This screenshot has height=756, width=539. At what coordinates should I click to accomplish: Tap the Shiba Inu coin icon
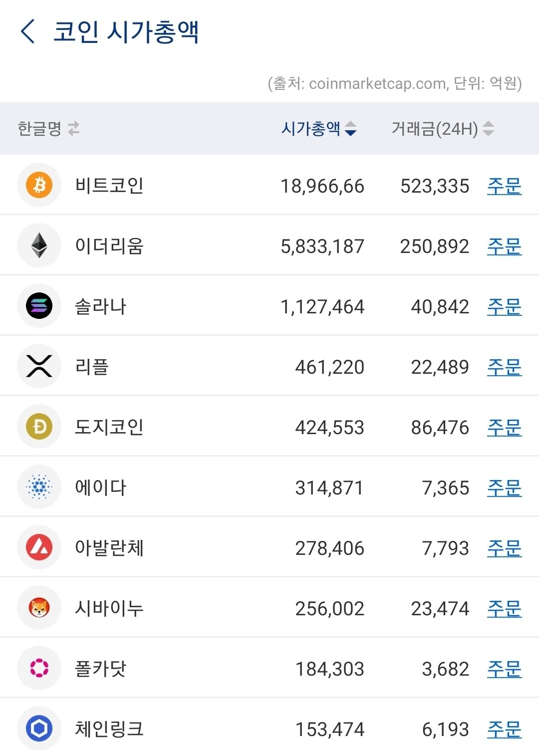point(38,608)
